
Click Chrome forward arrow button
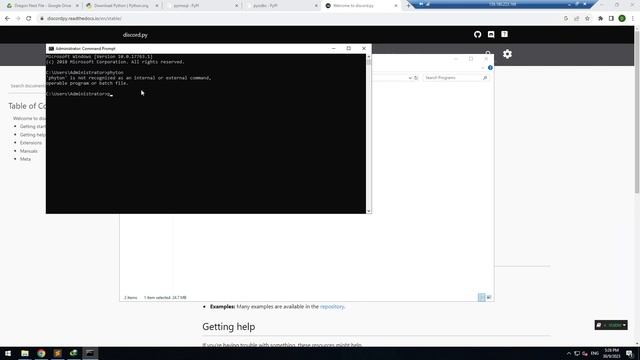click(18, 18)
